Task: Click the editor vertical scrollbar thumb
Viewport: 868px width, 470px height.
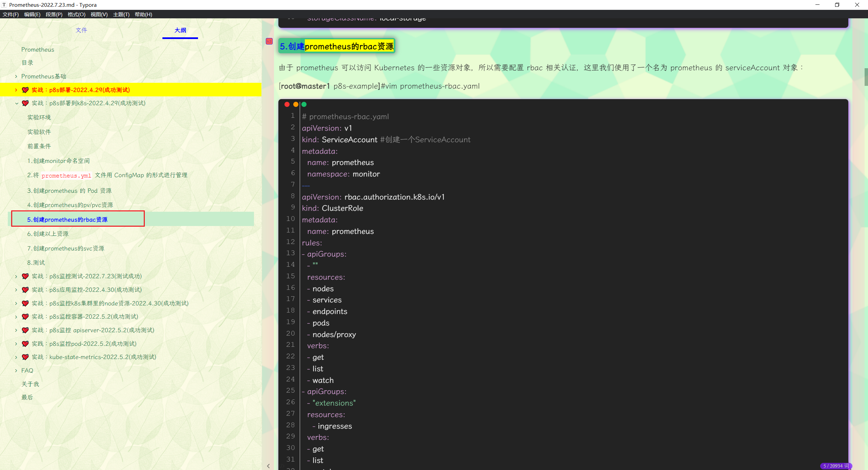Action: tap(866, 77)
